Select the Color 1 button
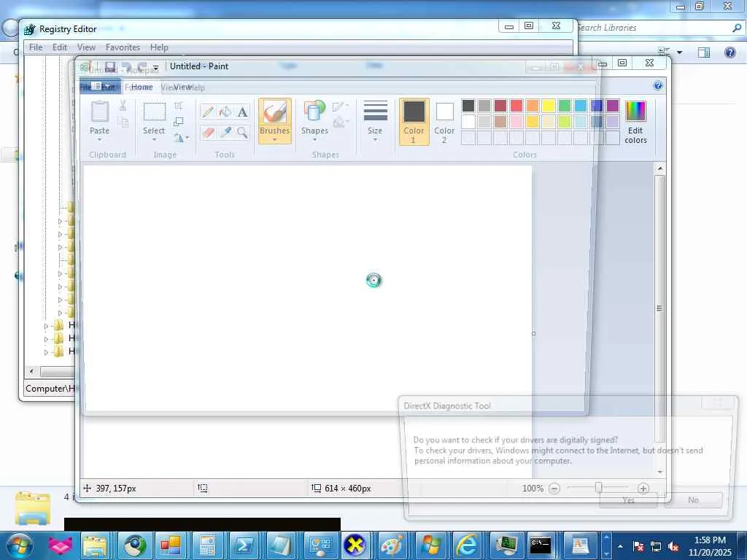Viewport: 747px width, 560px height. (414, 122)
